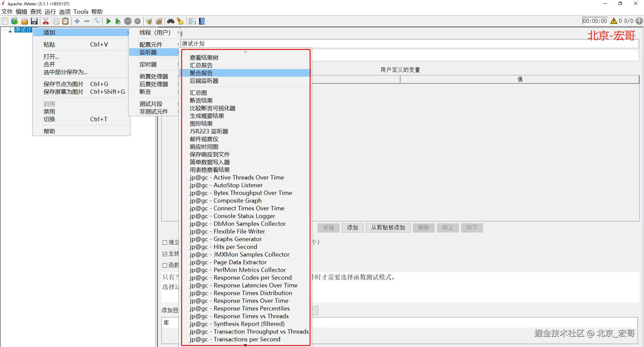Screen dimensions: 644x347
Task: Open the Function Helper list icon
Action: pos(192,21)
